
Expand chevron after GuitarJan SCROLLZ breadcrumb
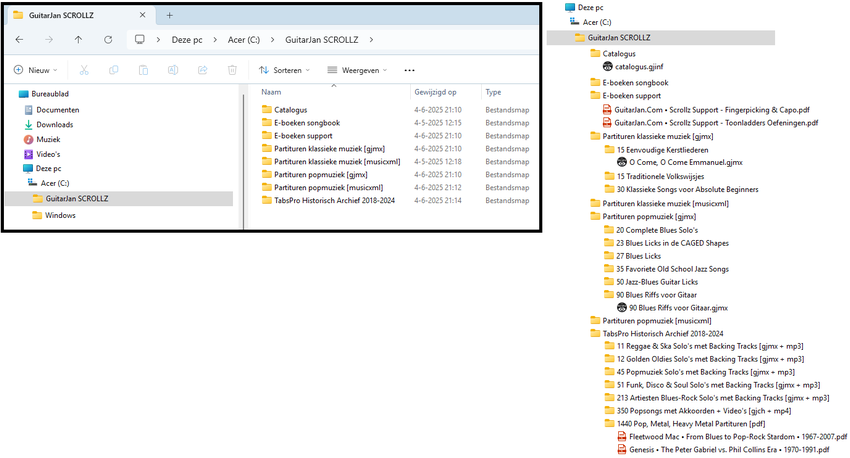[371, 40]
